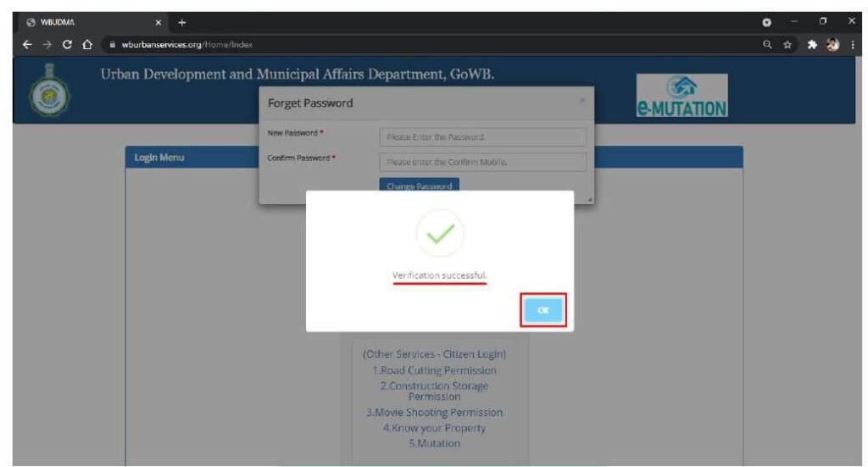
Task: Open Road Cutting Permission link
Action: point(435,370)
